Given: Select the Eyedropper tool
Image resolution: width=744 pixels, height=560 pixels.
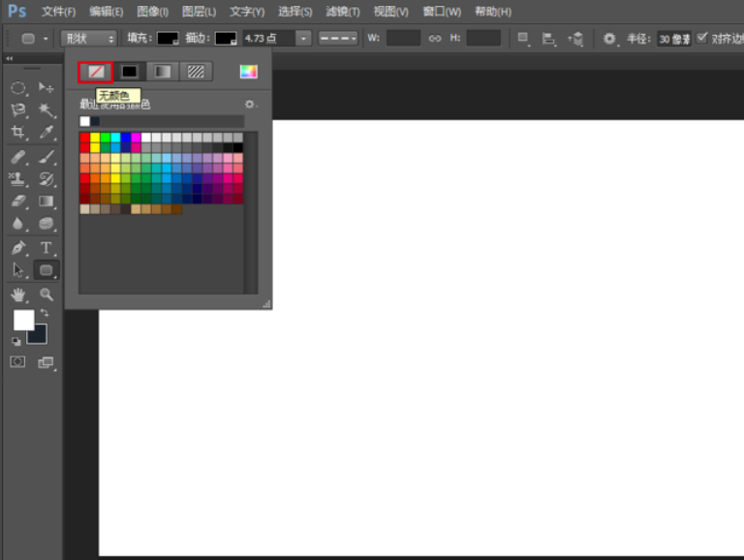Looking at the screenshot, I should [46, 132].
